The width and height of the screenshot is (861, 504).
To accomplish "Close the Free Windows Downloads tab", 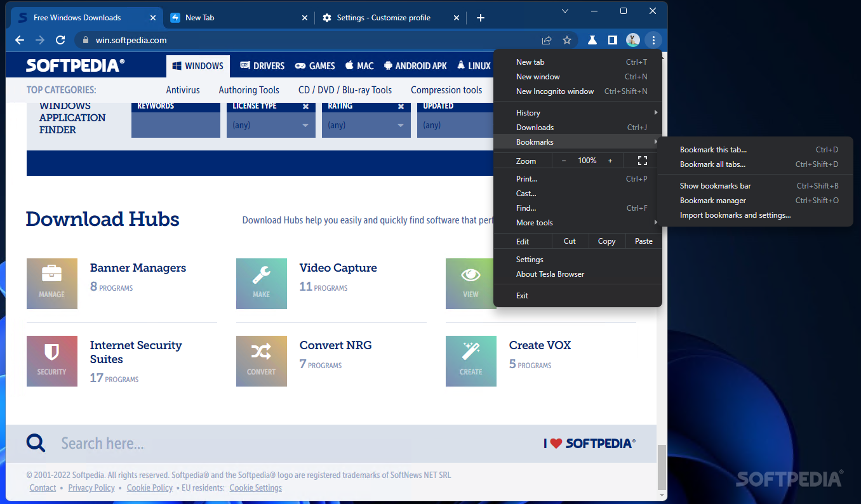I will 152,18.
